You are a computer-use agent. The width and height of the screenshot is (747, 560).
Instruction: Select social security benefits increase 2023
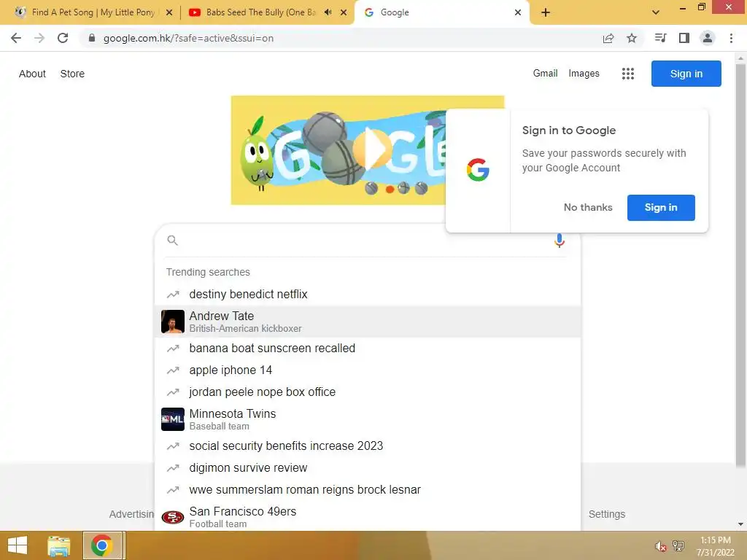368,446
